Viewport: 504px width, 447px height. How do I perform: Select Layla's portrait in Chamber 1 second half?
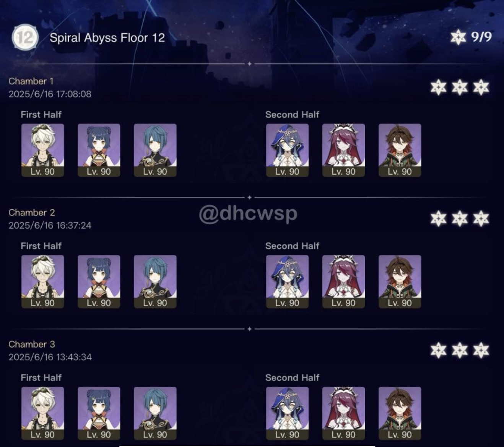tap(287, 150)
